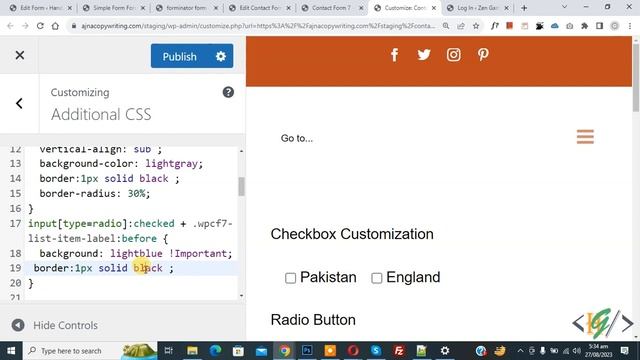Click the camera extension icon
Viewport: 640px width, 360px height.
coord(569,26)
